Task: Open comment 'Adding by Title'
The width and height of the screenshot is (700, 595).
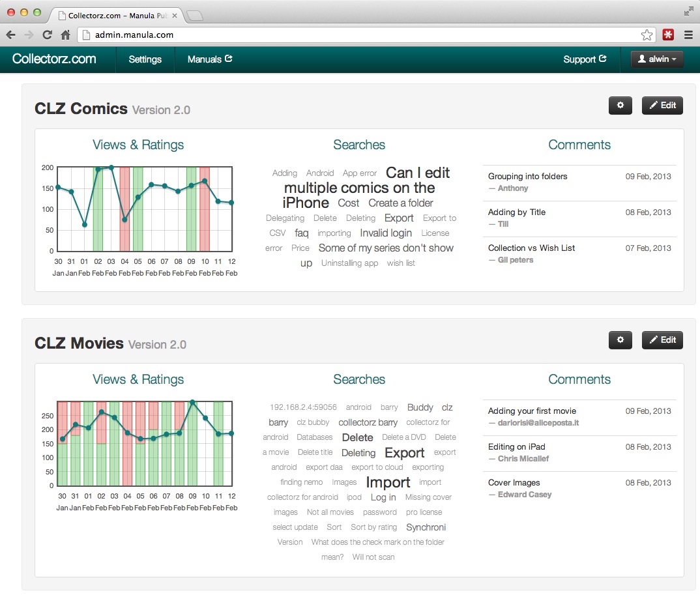Action: (x=516, y=212)
